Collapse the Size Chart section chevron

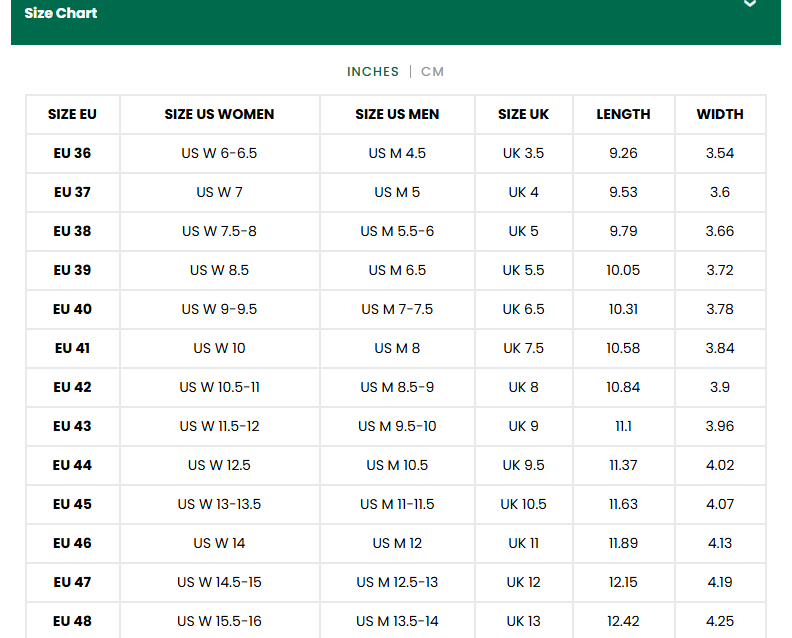click(750, 4)
